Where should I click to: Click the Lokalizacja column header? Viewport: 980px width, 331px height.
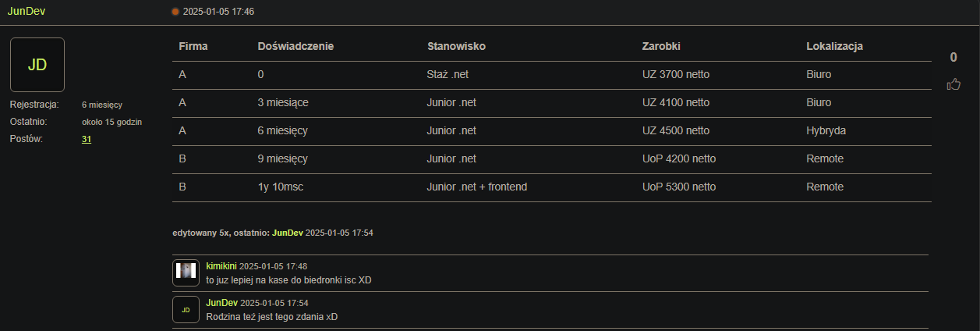(834, 46)
